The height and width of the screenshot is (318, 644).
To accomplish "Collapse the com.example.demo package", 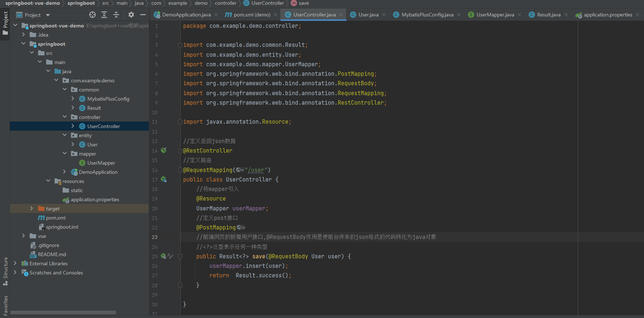I will click(x=56, y=80).
